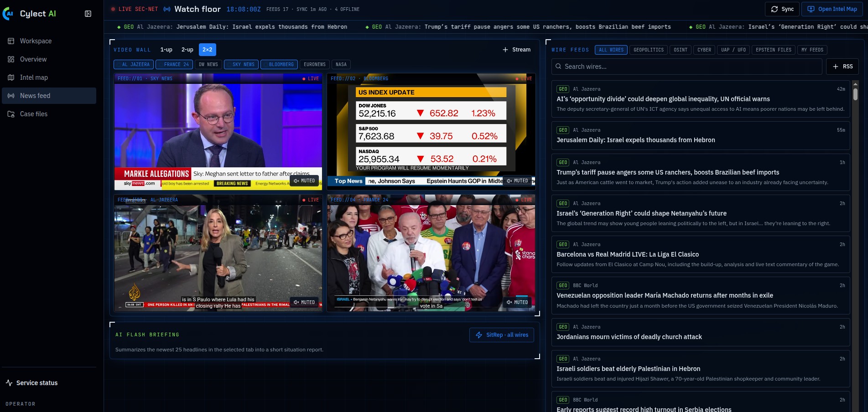
Task: Switch to the Cyber wire tab
Action: (704, 50)
